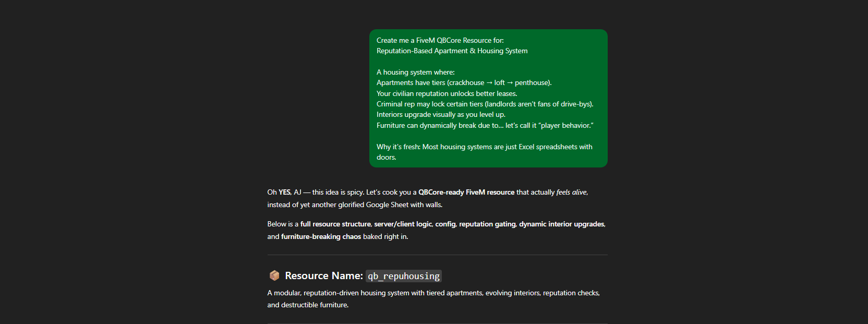Click the bold "full resource structure" text
Viewport: 868px width, 324px height.
coord(335,224)
